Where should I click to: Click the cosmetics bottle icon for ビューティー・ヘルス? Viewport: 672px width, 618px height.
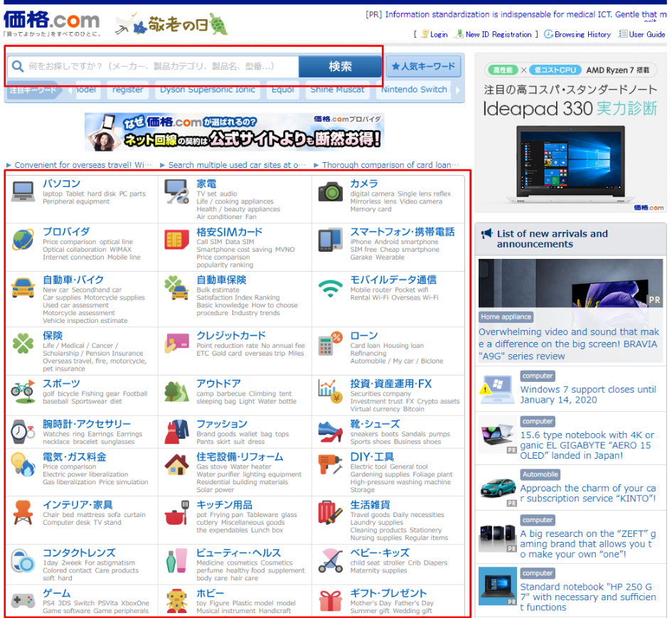pos(177,560)
